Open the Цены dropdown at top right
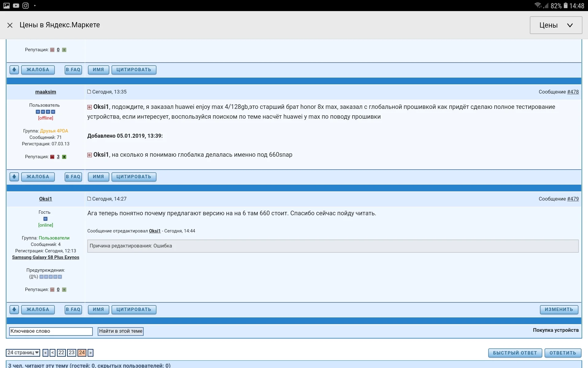 (x=555, y=25)
